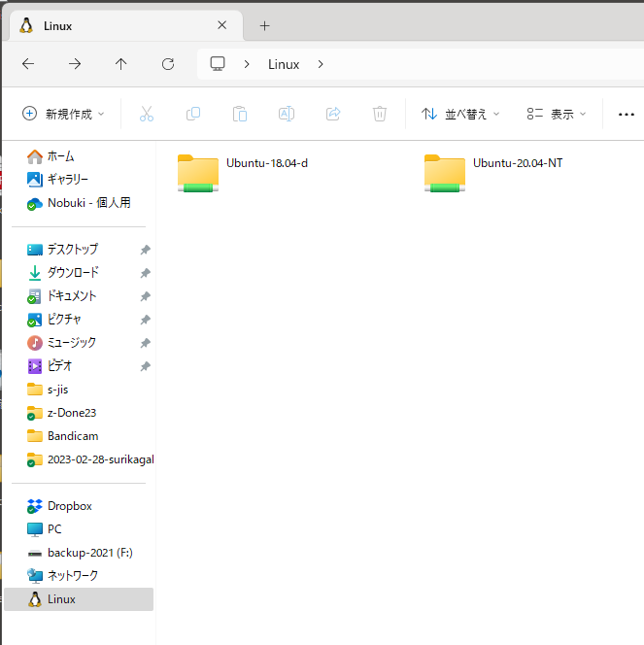Select Dropbox in navigation pane
The height and width of the screenshot is (645, 644).
click(x=69, y=506)
